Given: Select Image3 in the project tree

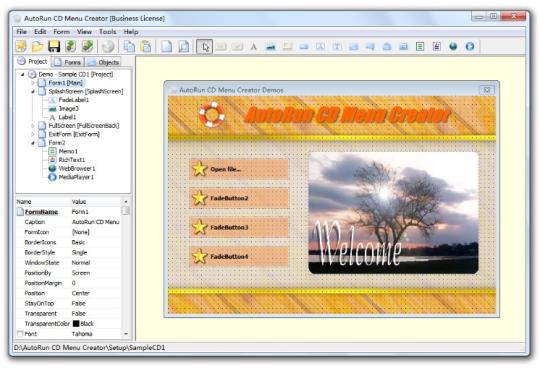Looking at the screenshot, I should pos(69,108).
